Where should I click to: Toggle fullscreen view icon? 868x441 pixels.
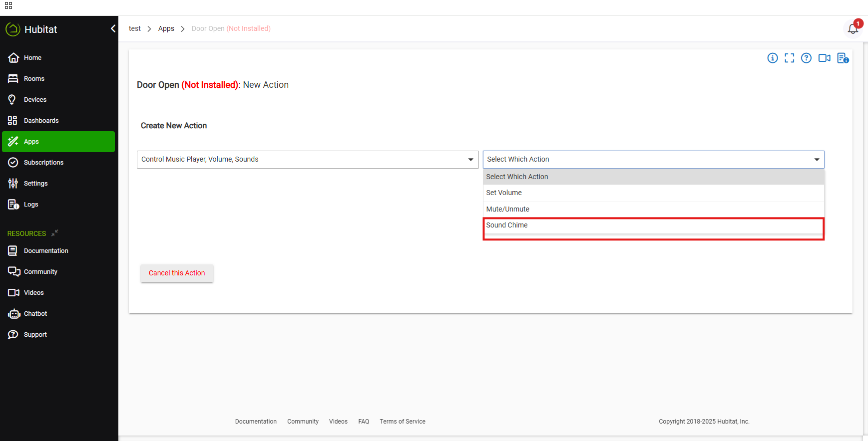(x=790, y=58)
